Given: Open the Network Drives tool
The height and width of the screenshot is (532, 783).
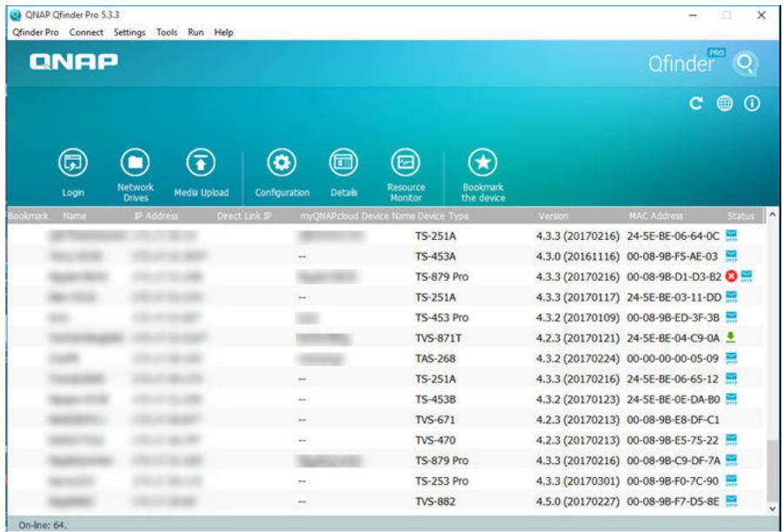Looking at the screenshot, I should click(x=136, y=163).
